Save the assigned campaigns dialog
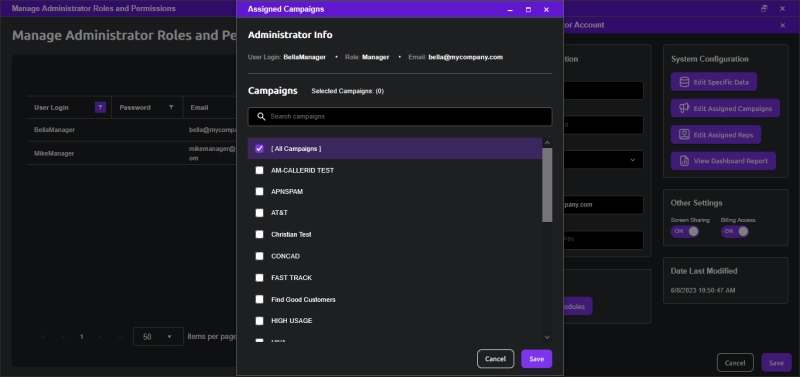This screenshot has width=800, height=377. click(536, 359)
